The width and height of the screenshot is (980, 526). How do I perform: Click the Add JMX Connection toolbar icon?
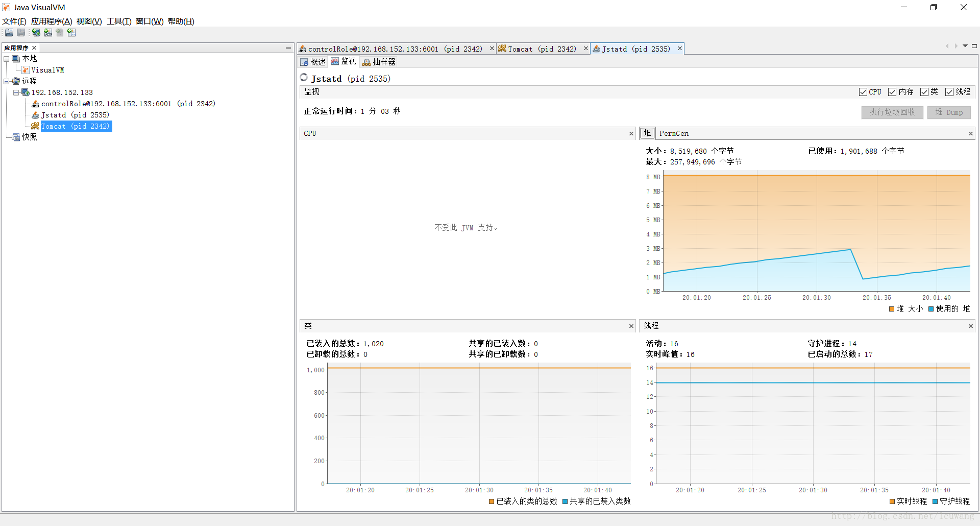(x=48, y=33)
